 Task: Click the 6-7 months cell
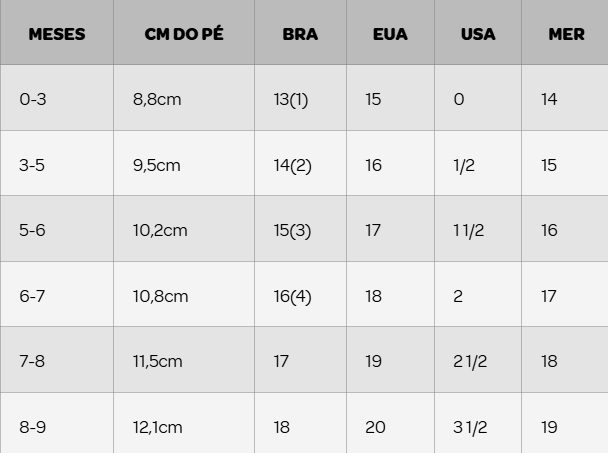tap(32, 296)
